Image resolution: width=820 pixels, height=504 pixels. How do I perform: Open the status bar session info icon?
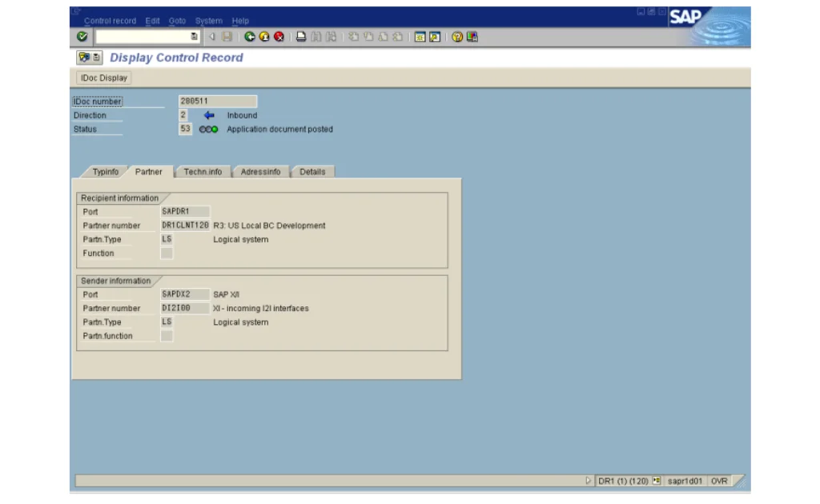[x=657, y=481]
